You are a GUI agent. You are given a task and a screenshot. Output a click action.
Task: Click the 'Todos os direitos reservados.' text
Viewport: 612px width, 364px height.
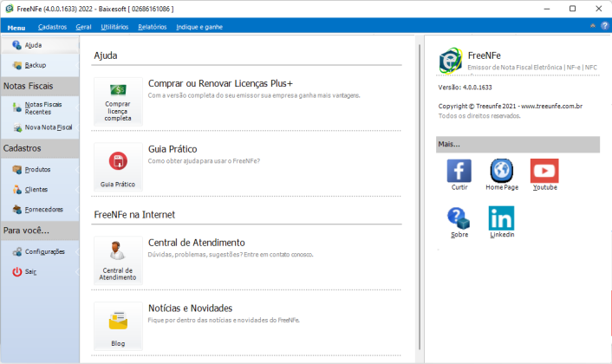(x=479, y=116)
